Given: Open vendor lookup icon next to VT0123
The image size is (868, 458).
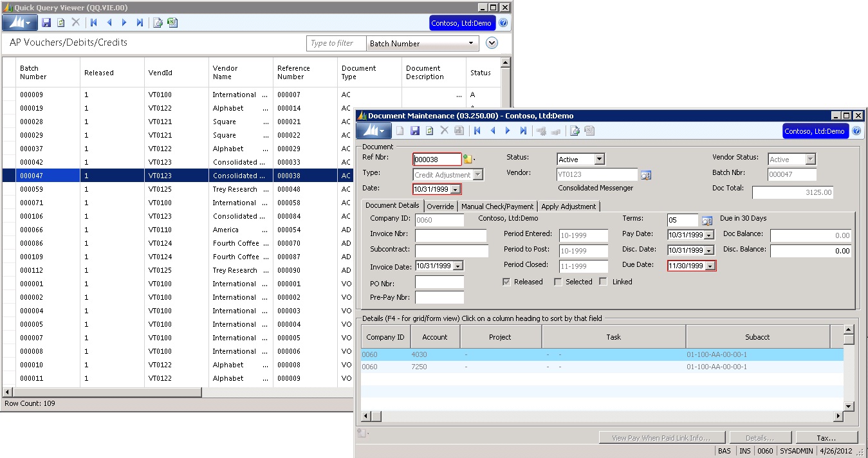Looking at the screenshot, I should coord(645,175).
